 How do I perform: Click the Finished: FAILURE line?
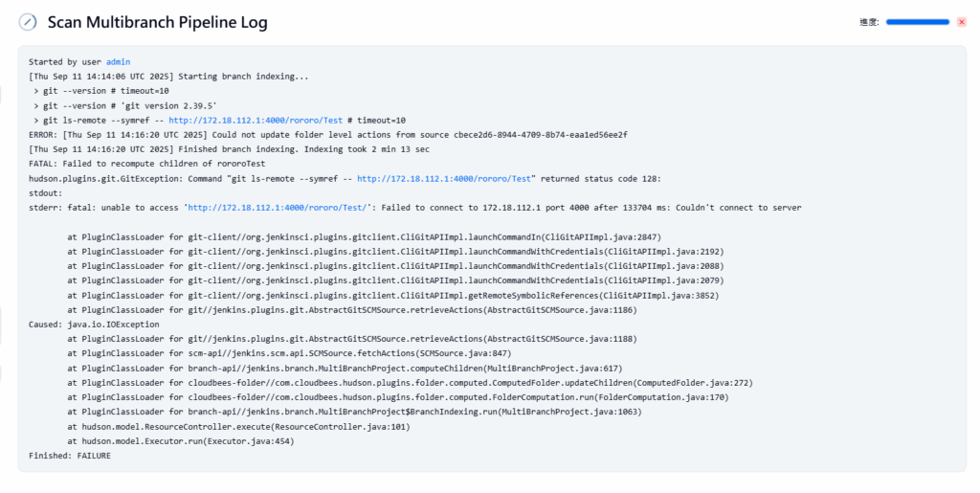click(70, 456)
